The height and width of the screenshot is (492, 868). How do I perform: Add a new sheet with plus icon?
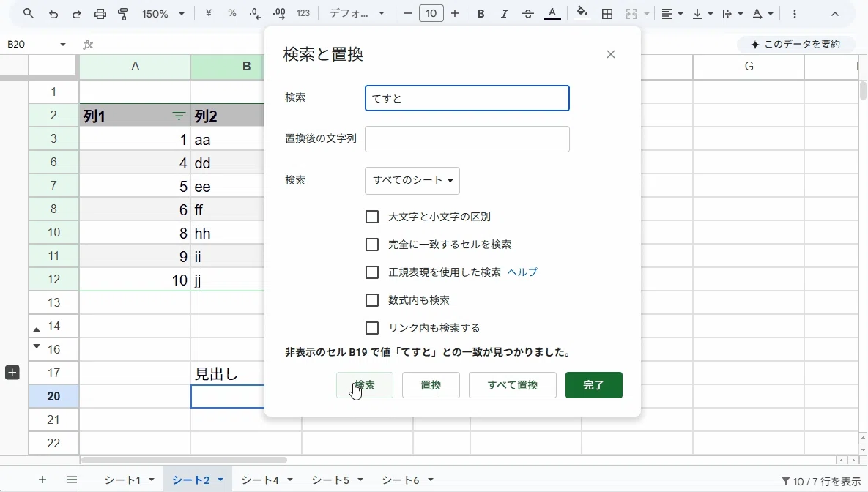tap(42, 480)
